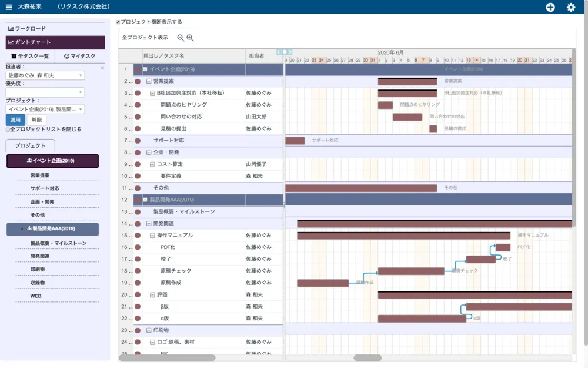Click gantt vertical scrollbar
588x368 pixels.
click(x=574, y=137)
